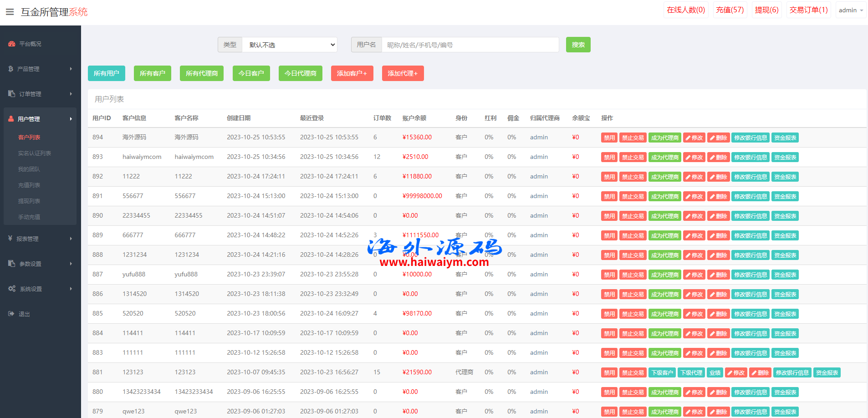Click 禁用 for user 894

(x=609, y=138)
